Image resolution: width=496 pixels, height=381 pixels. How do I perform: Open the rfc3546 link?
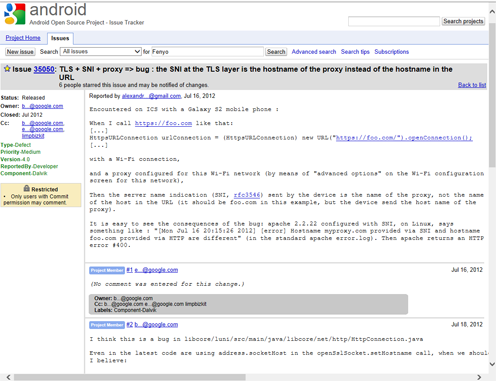tap(247, 195)
